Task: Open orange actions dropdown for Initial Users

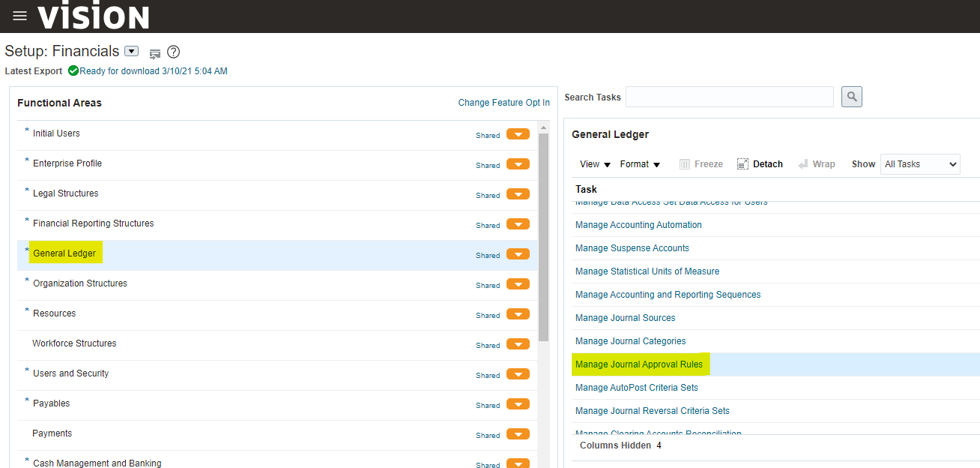Action: pos(518,134)
